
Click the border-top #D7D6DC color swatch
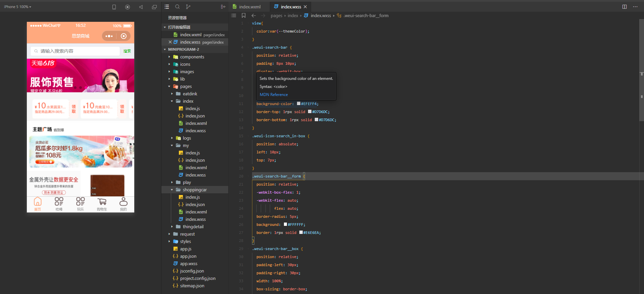click(x=310, y=112)
